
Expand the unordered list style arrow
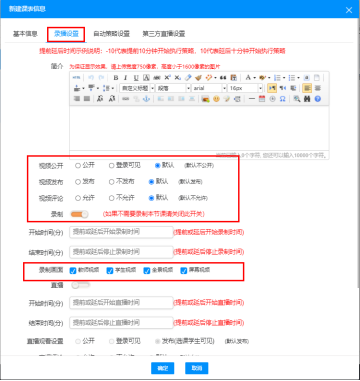(x=298, y=78)
